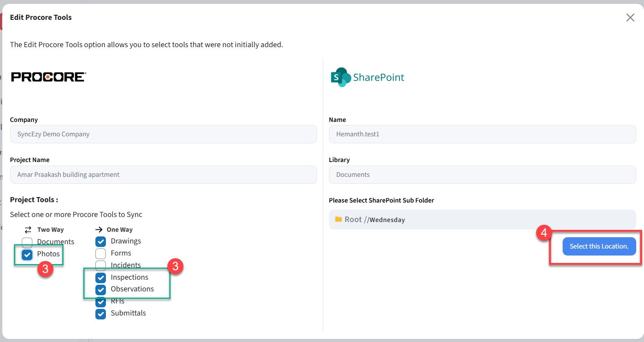Image resolution: width=644 pixels, height=342 pixels.
Task: Uncheck the Inspections tool
Action: click(101, 278)
